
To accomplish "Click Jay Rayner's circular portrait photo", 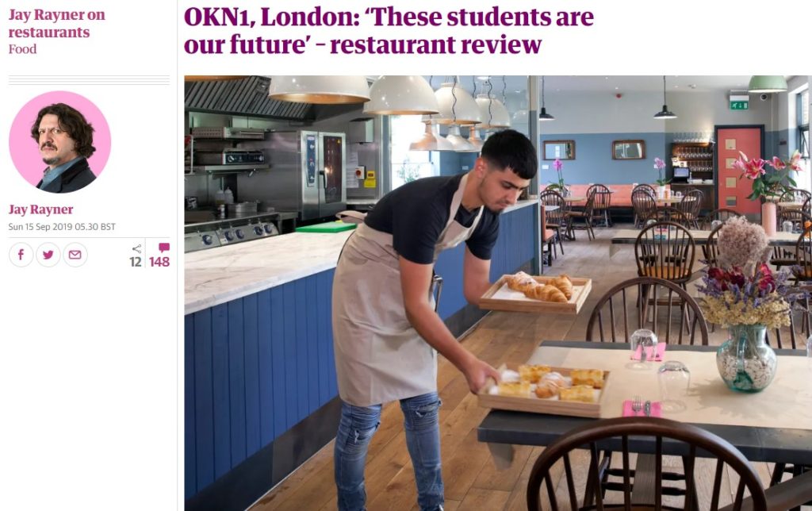I will tap(60, 142).
